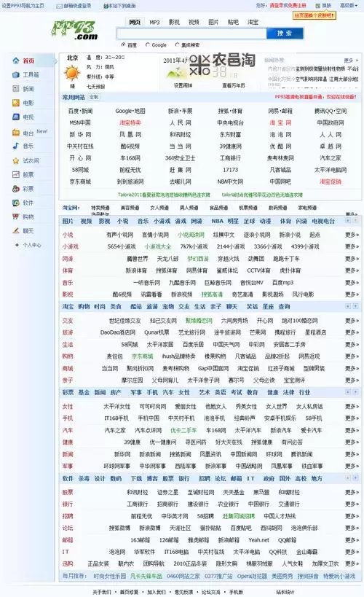Select the 集成搜索 radio button
Image resolution: width=364 pixels, height=597 pixels.
coord(177,44)
